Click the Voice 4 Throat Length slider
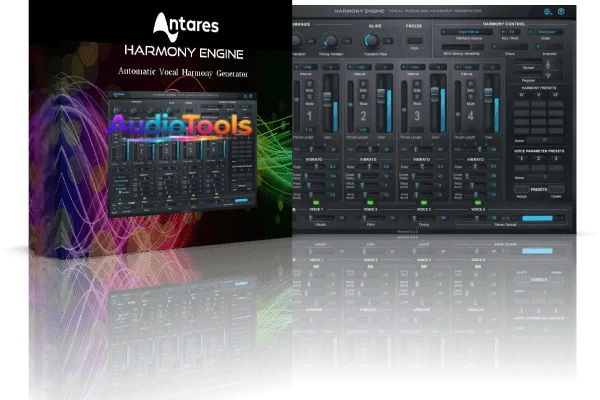This screenshot has width=600, height=400. 458,106
